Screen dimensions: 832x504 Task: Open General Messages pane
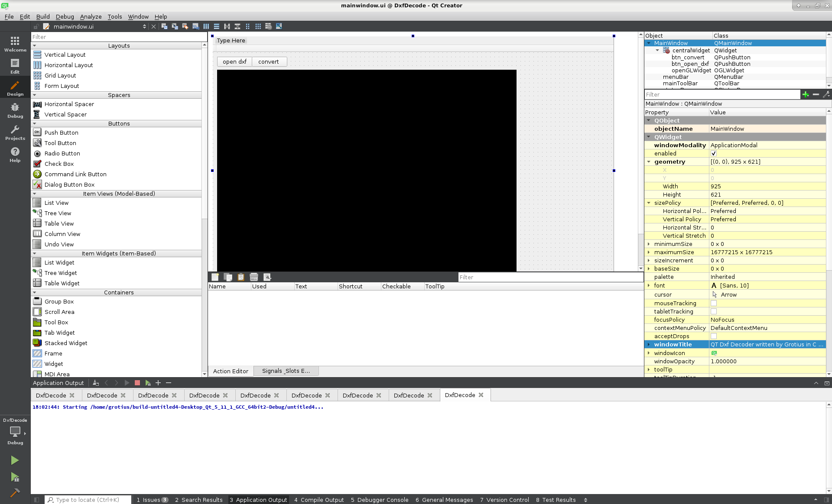pos(444,500)
